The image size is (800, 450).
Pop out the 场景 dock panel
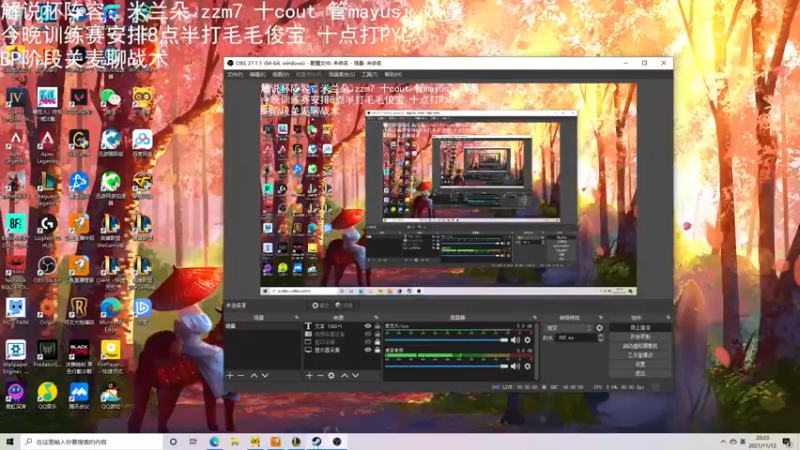[x=296, y=317]
